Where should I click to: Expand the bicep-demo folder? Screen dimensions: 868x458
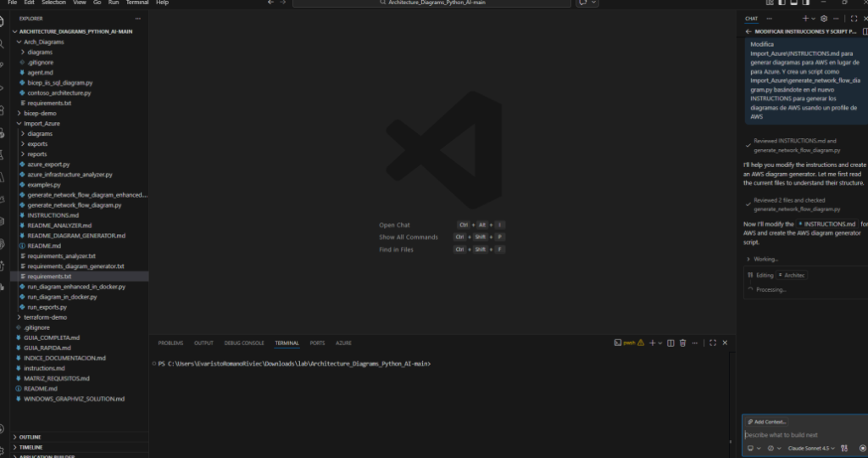tap(40, 113)
